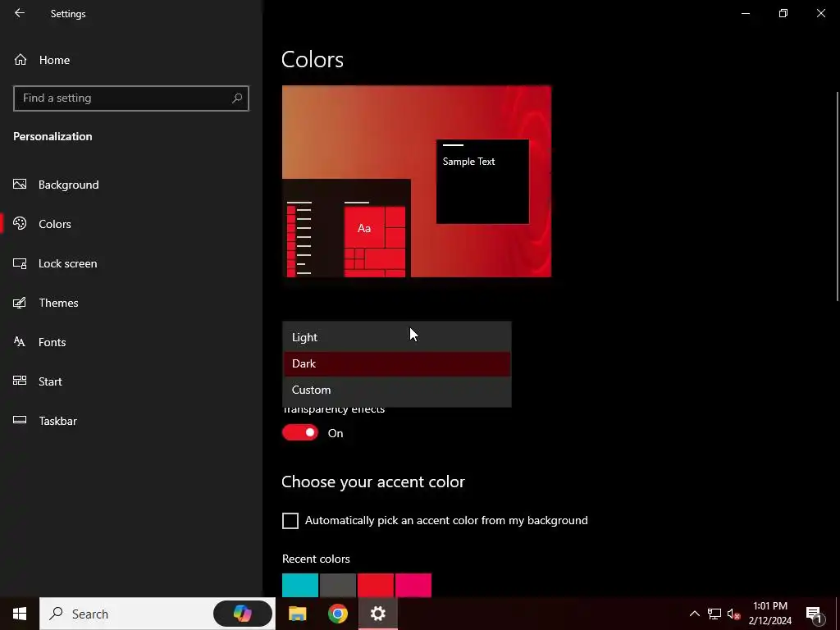Pick the red recent color swatch

tap(376, 585)
